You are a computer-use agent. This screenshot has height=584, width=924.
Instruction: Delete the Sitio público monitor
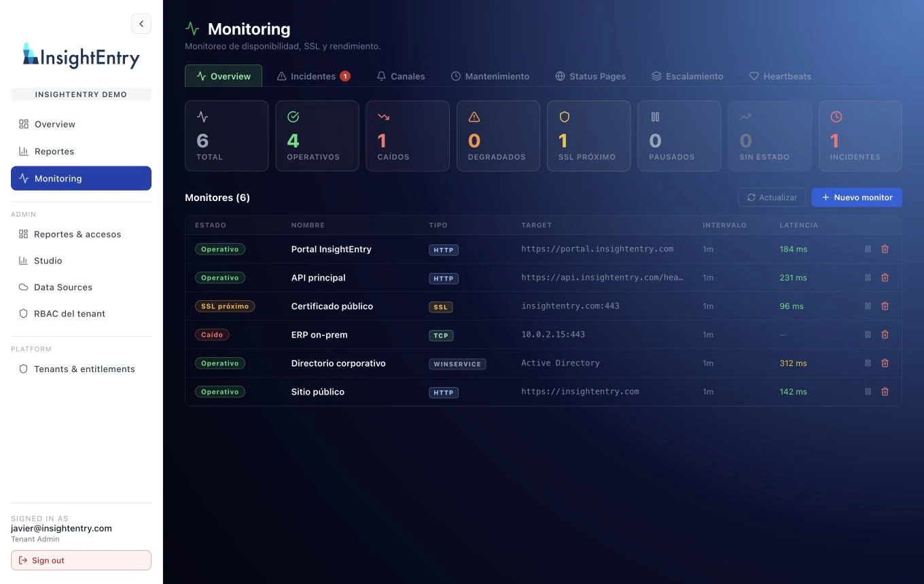click(x=885, y=392)
